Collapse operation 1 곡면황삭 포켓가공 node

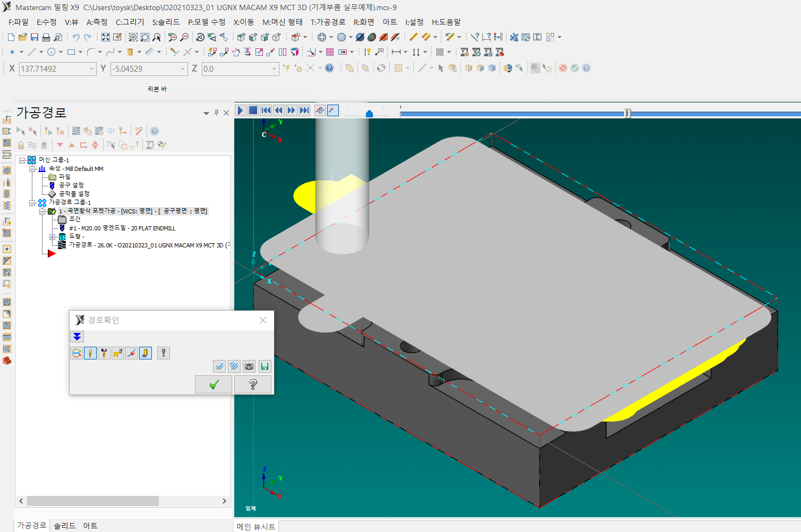42,211
